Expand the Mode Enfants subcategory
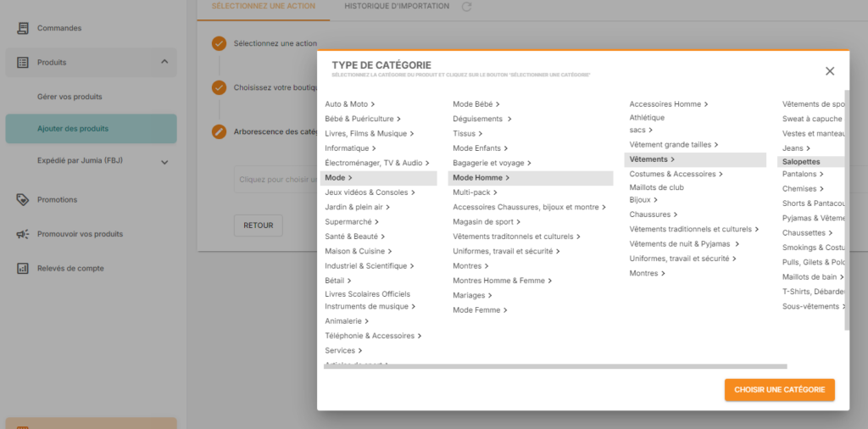This screenshot has width=868, height=429. click(481, 148)
